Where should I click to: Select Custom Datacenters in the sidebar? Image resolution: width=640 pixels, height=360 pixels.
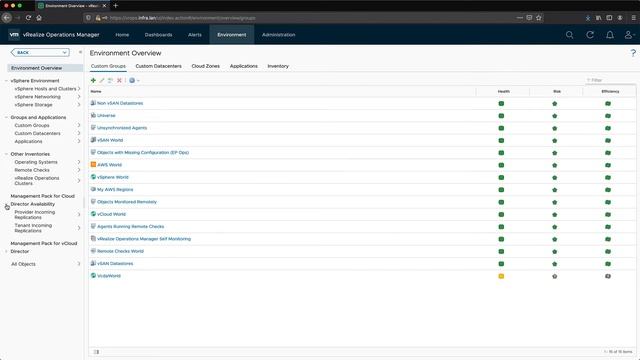pyautogui.click(x=38, y=133)
